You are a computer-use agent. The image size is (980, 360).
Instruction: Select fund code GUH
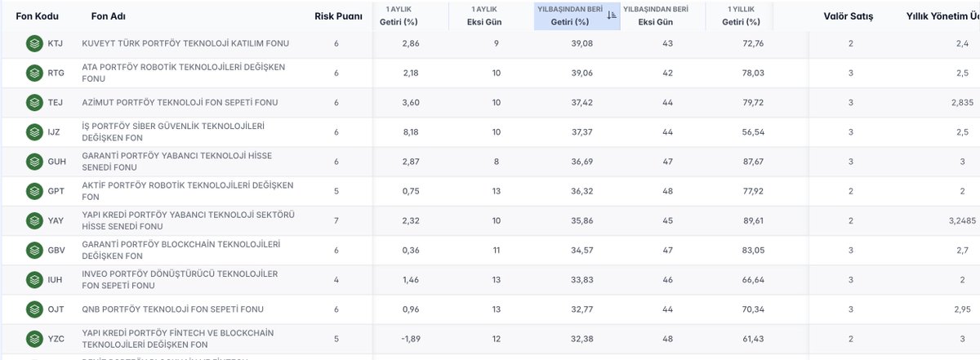coord(56,162)
